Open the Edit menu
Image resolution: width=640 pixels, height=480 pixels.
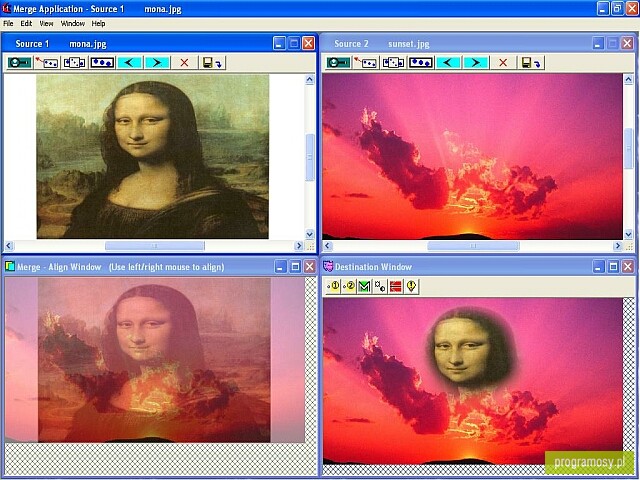pyautogui.click(x=26, y=24)
